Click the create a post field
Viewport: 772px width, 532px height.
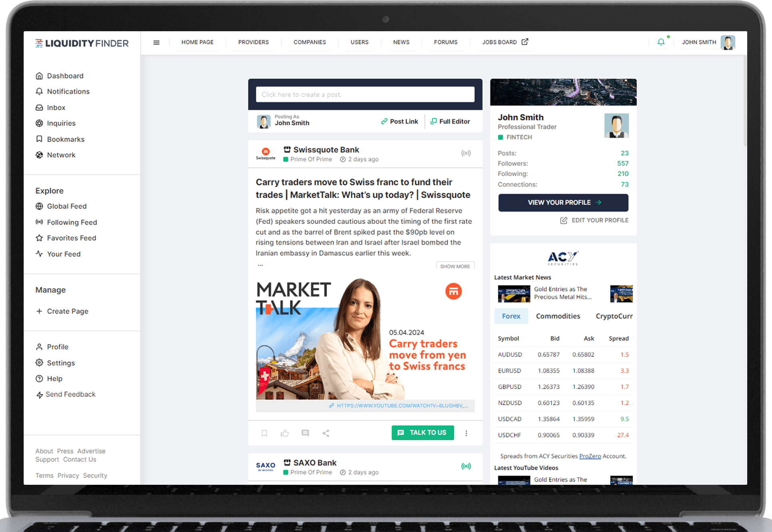(x=365, y=94)
